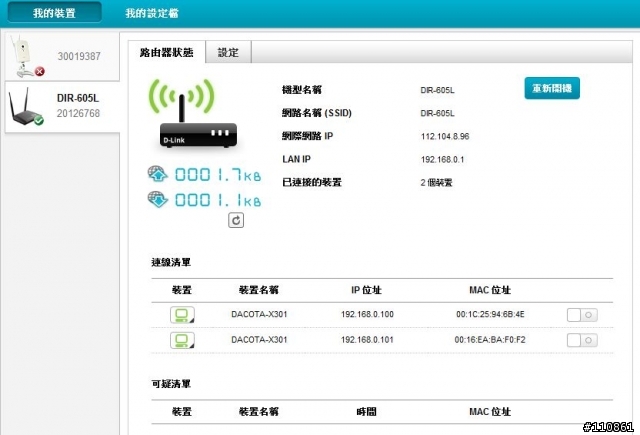The width and height of the screenshot is (640, 435).
Task: Click the download traffic globe icon
Action: [x=158, y=199]
